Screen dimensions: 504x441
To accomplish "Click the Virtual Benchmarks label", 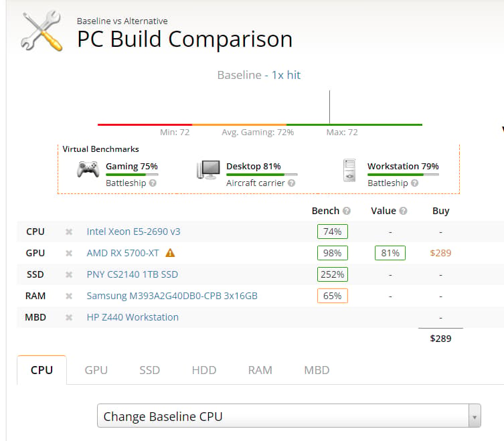I will click(x=100, y=149).
